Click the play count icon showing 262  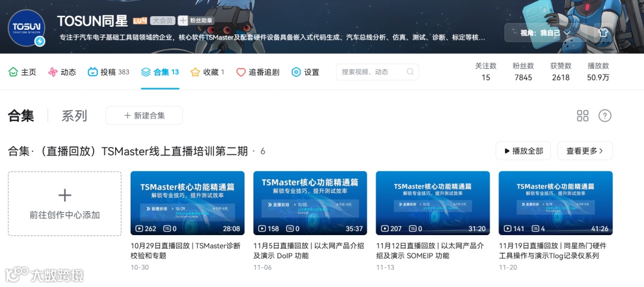pyautogui.click(x=139, y=229)
